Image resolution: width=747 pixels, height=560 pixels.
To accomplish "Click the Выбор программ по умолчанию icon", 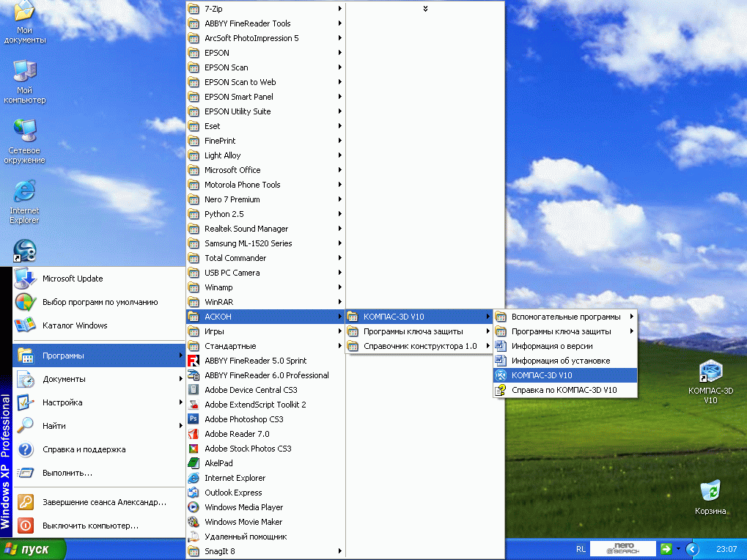I will (x=25, y=302).
